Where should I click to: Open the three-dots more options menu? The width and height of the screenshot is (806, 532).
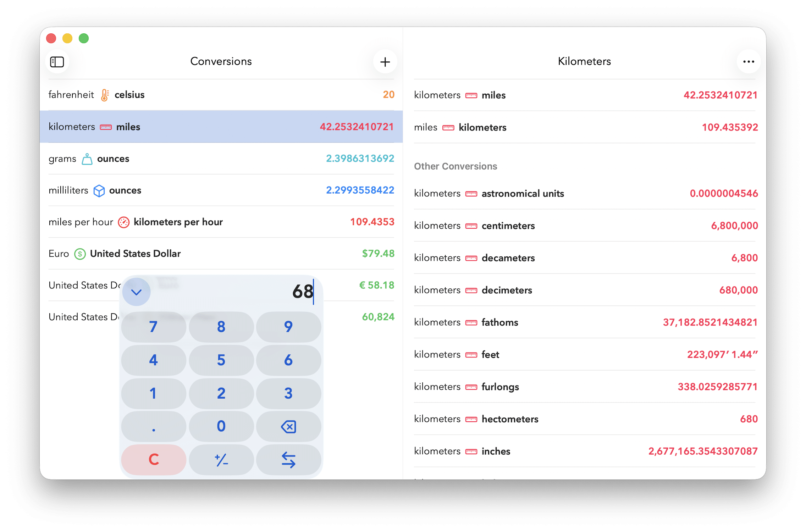coord(748,62)
